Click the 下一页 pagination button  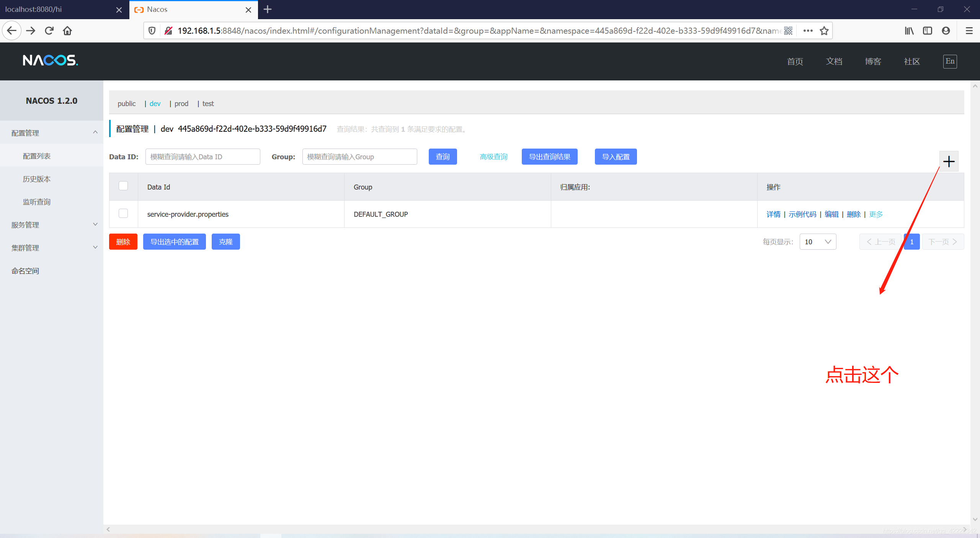(x=943, y=242)
